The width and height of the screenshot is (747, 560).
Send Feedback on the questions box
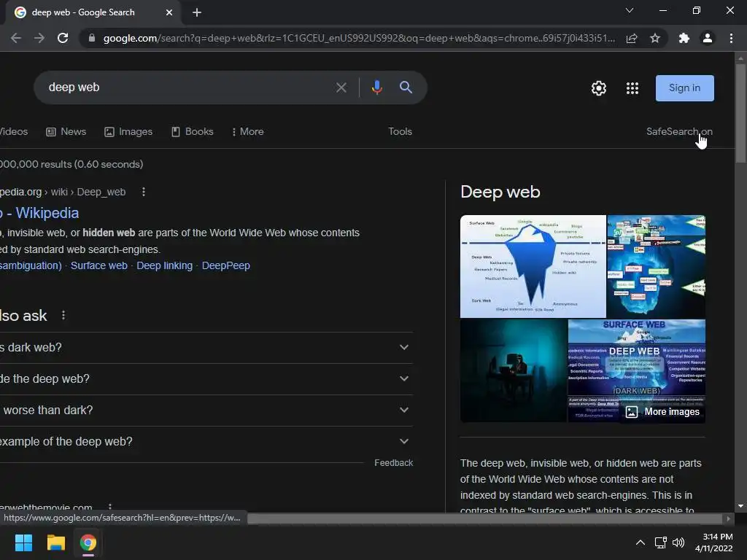tap(393, 463)
